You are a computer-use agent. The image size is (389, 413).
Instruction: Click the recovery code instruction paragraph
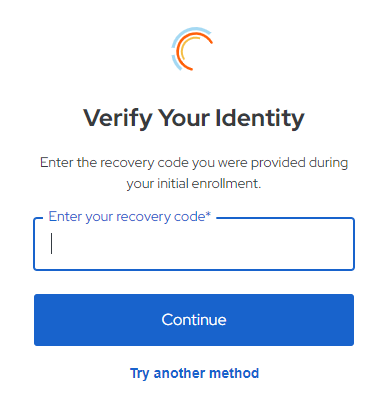(194, 173)
